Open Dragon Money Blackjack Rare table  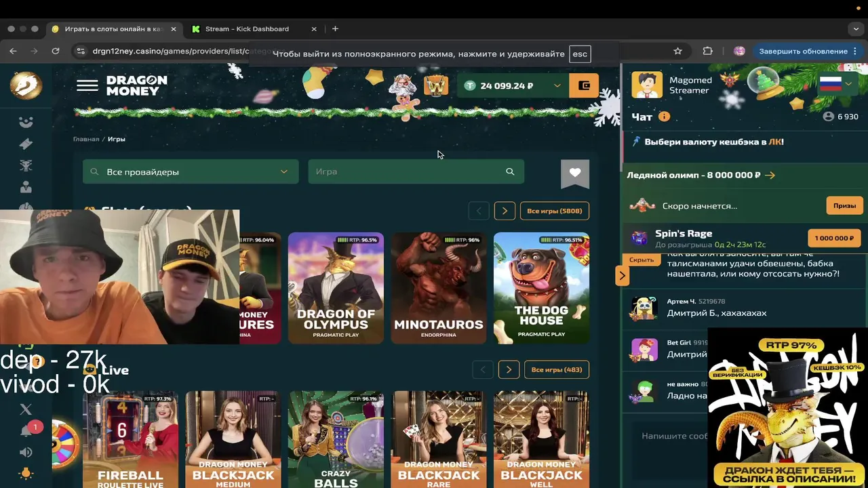point(438,439)
